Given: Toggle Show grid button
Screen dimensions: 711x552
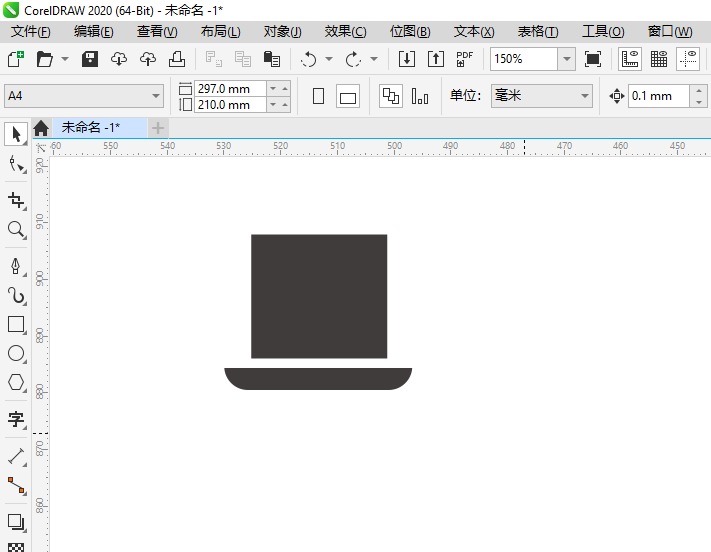Looking at the screenshot, I should (x=659, y=59).
